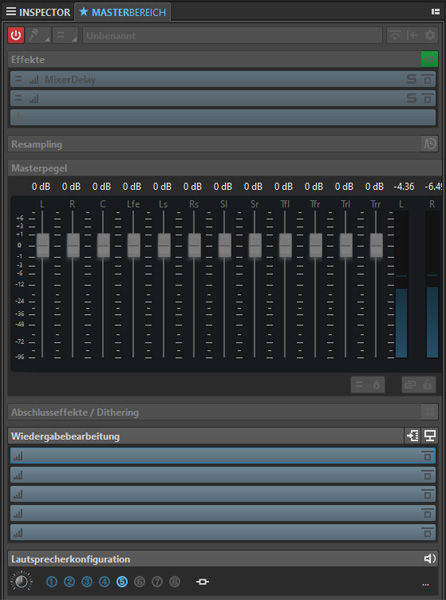The image size is (446, 600).
Task: Click the unlock padlock icon under faders
Action: (x=427, y=385)
